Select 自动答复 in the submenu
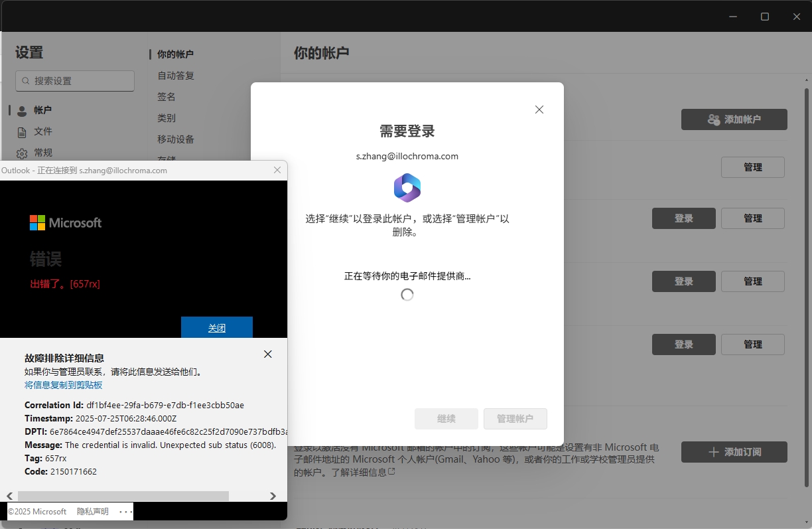 [175, 76]
